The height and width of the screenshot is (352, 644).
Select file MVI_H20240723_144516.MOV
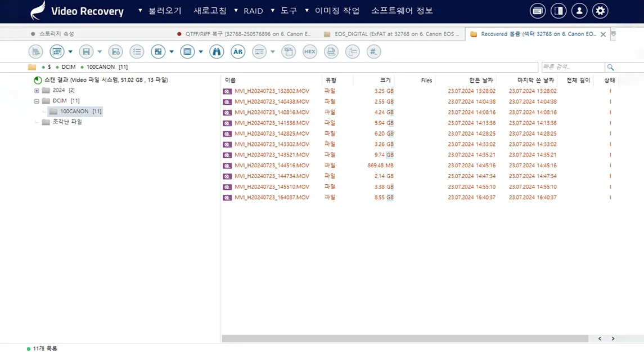[x=272, y=166]
